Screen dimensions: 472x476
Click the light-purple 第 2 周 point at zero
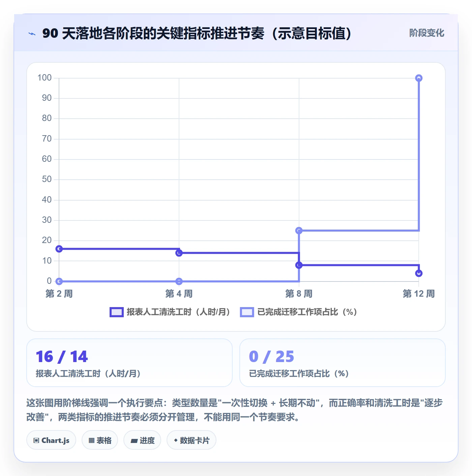(59, 281)
